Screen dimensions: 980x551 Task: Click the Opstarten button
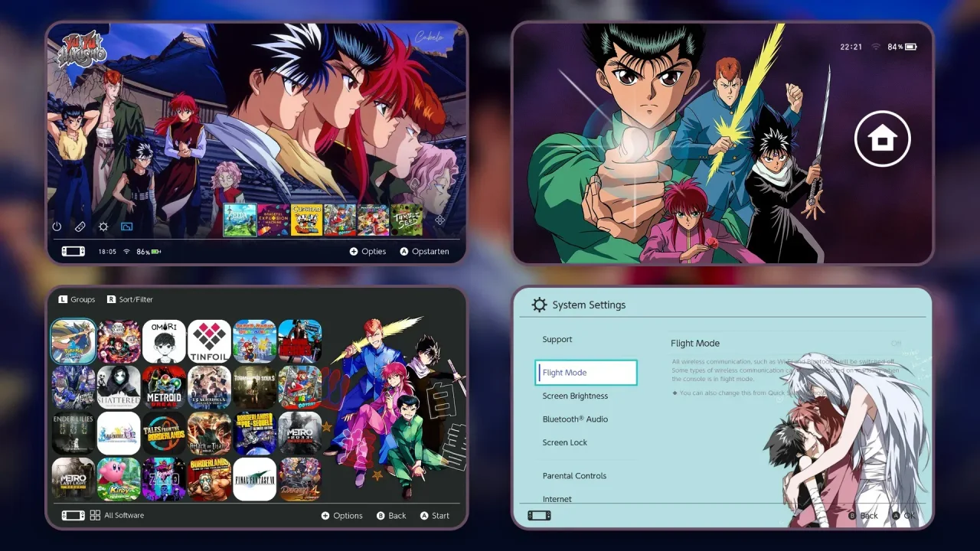424,251
